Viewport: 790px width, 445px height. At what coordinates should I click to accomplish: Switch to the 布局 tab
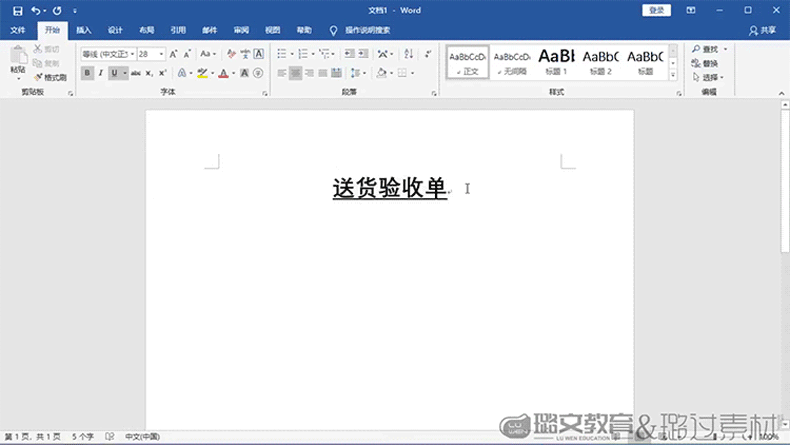tap(147, 30)
